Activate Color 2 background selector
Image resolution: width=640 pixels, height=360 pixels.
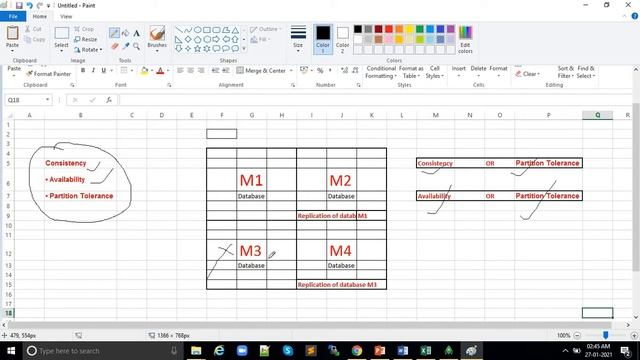(342, 39)
